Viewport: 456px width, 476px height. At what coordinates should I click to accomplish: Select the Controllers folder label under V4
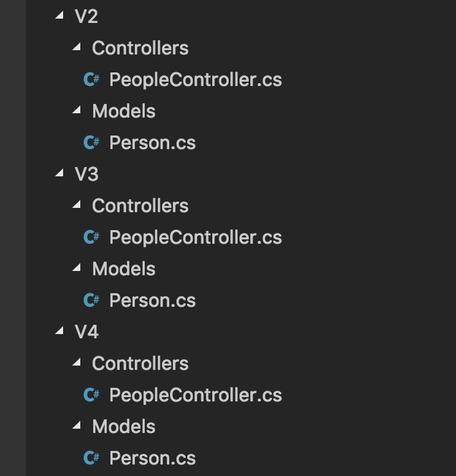[x=140, y=363]
